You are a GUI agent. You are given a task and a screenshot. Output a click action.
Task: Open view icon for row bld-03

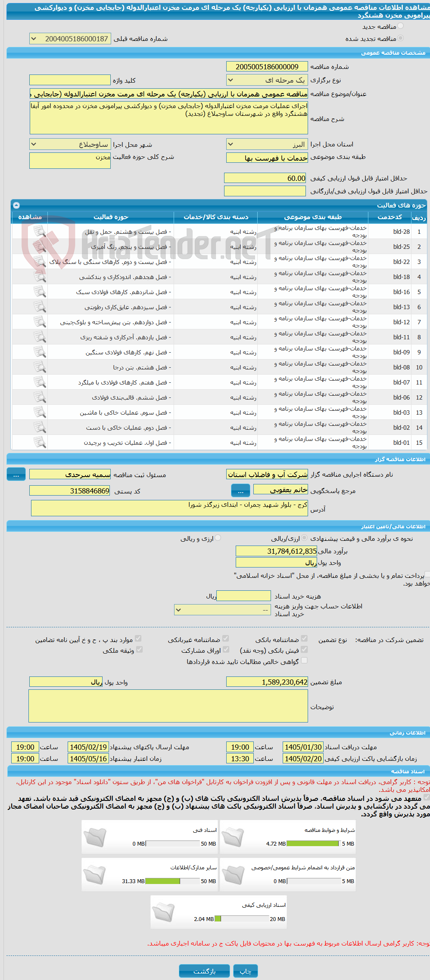[x=40, y=412]
